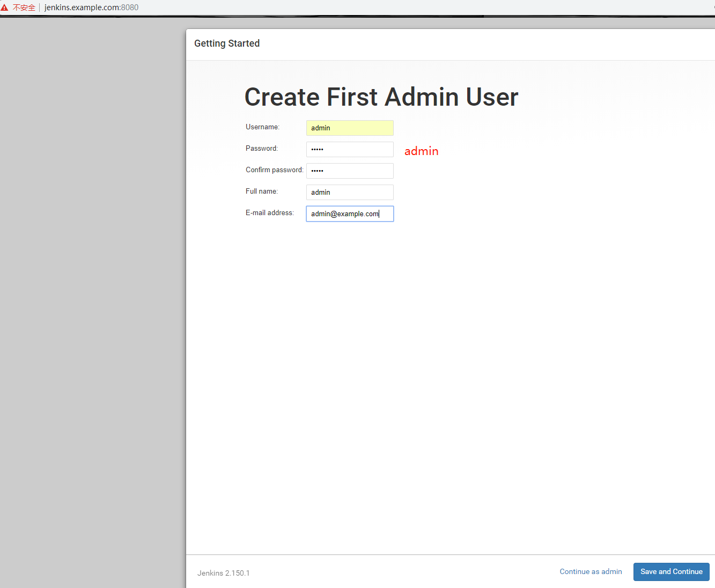Screen dimensions: 715x588
Task: Focus the Password input field
Action: (350, 149)
